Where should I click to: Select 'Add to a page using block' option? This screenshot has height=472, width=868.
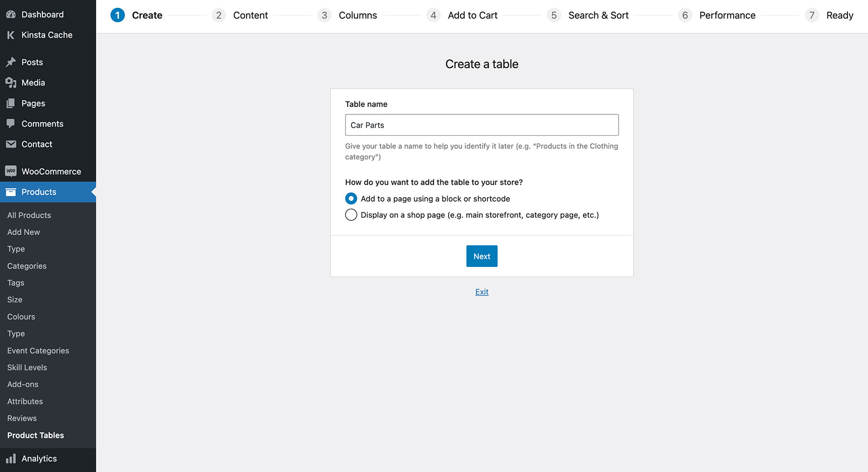[351, 199]
